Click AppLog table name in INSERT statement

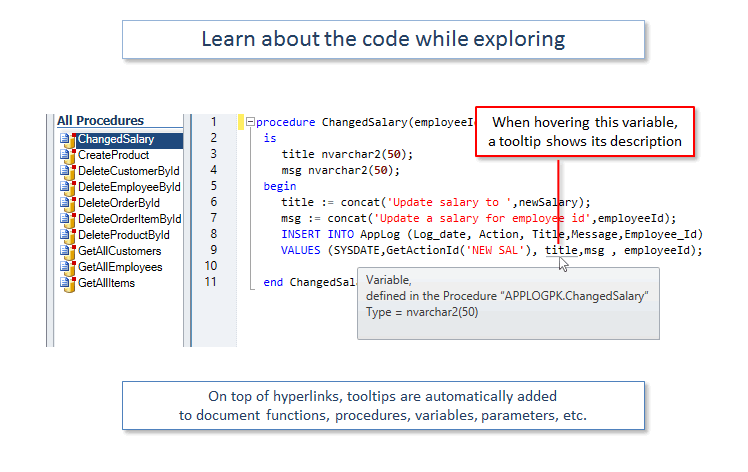380,234
